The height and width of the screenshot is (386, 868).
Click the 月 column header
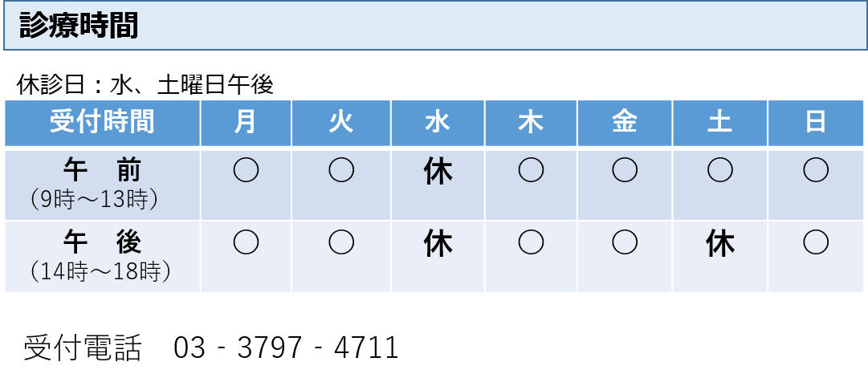coord(246,123)
